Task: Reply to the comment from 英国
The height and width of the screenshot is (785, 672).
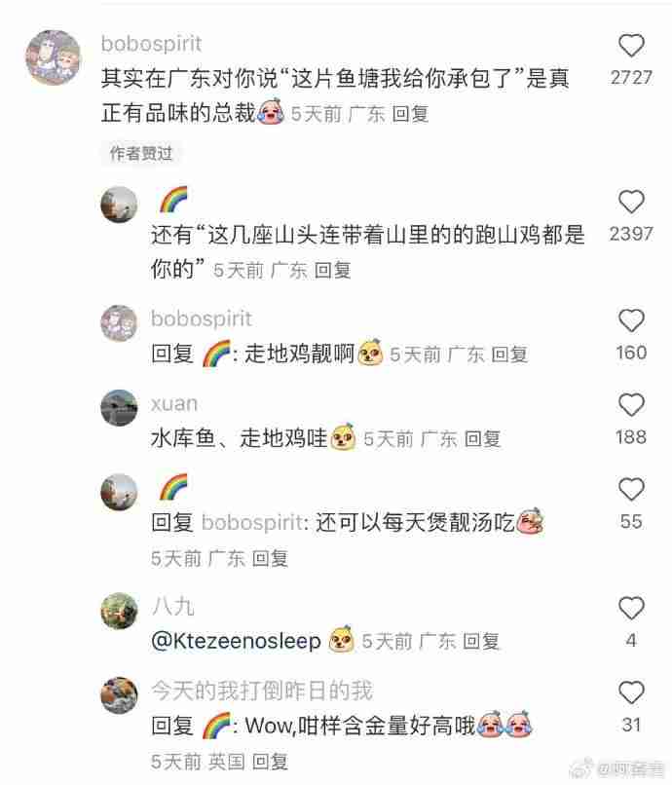Action: [x=270, y=762]
